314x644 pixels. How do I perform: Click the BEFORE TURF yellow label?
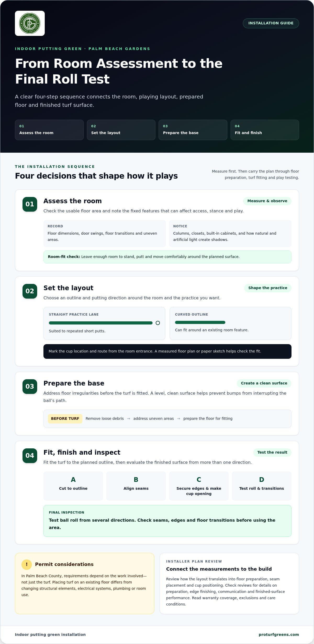click(65, 419)
